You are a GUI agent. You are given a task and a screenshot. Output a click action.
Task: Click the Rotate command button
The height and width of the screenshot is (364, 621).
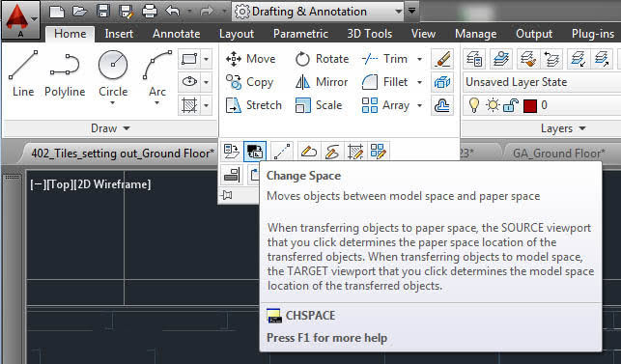click(x=322, y=59)
